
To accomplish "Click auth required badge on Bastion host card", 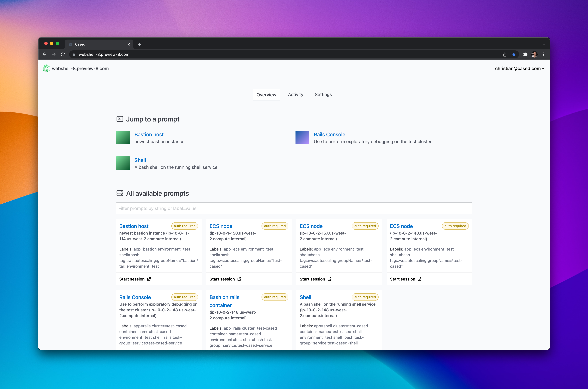I will (x=185, y=226).
